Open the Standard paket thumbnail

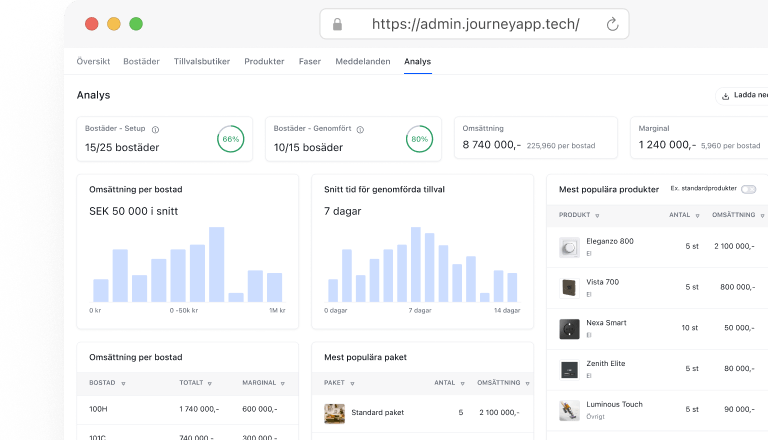335,412
